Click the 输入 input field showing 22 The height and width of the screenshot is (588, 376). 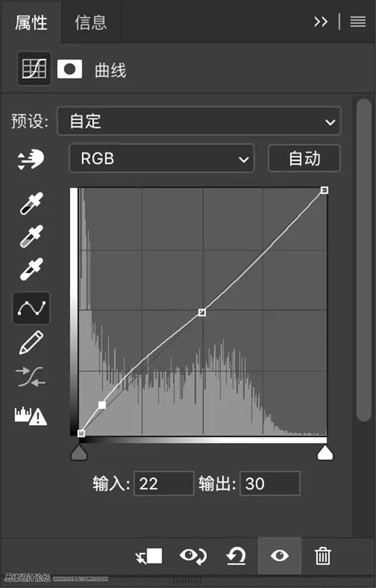point(164,483)
